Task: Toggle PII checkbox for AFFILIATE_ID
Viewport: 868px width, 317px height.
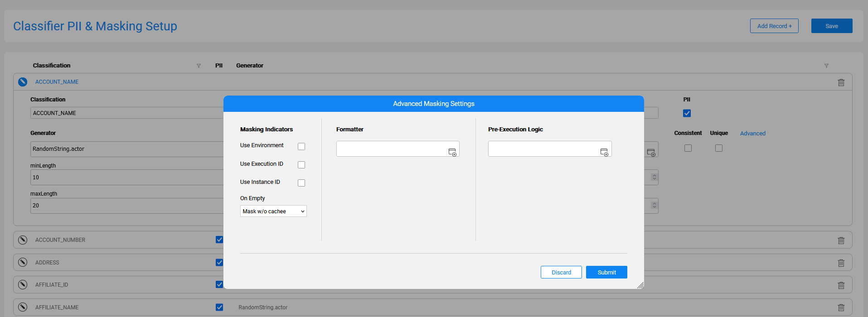Action: click(219, 284)
